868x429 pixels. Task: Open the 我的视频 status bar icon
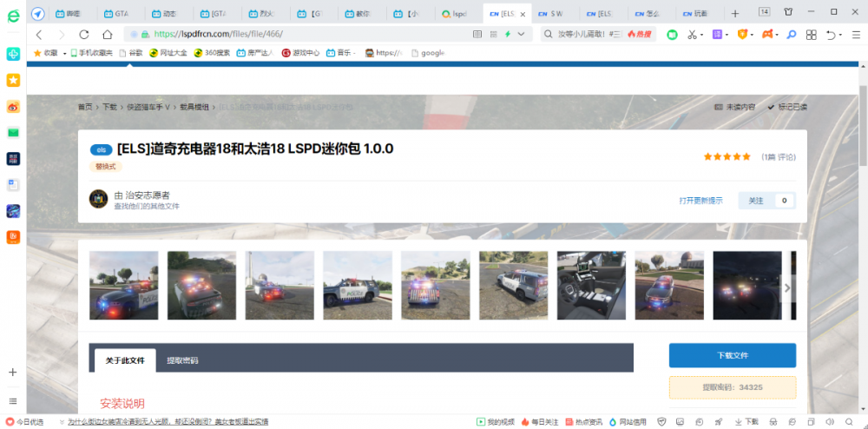[x=496, y=422]
